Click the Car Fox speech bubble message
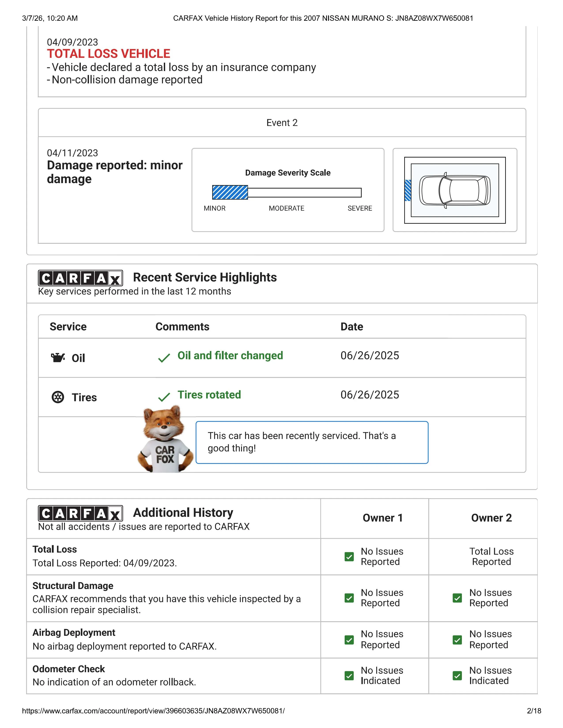 point(312,442)
